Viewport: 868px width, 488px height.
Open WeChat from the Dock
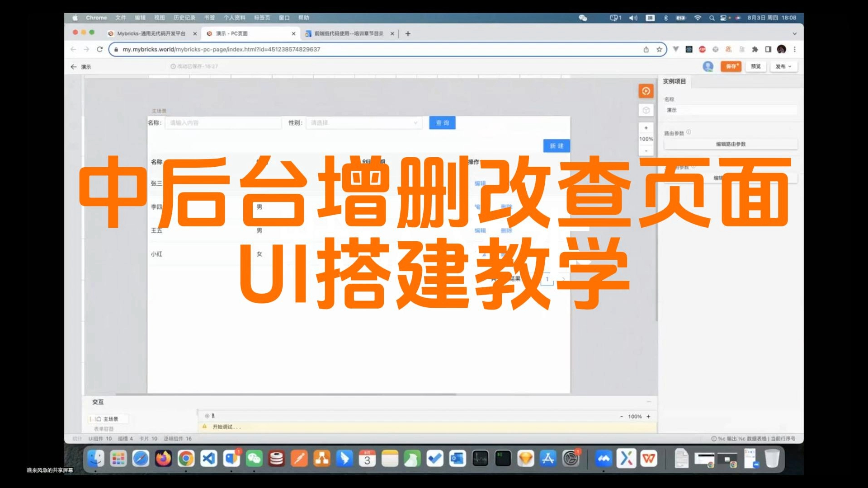point(255,459)
